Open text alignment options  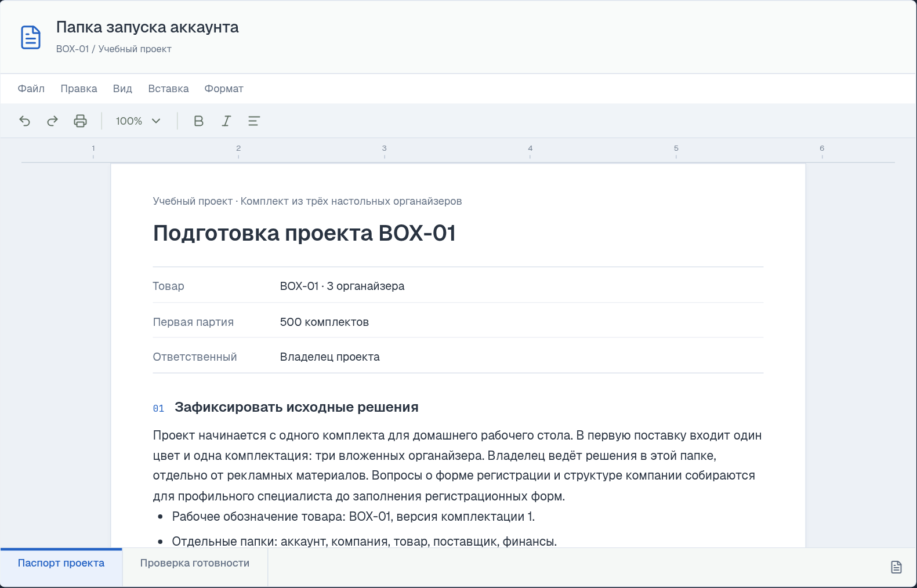254,121
